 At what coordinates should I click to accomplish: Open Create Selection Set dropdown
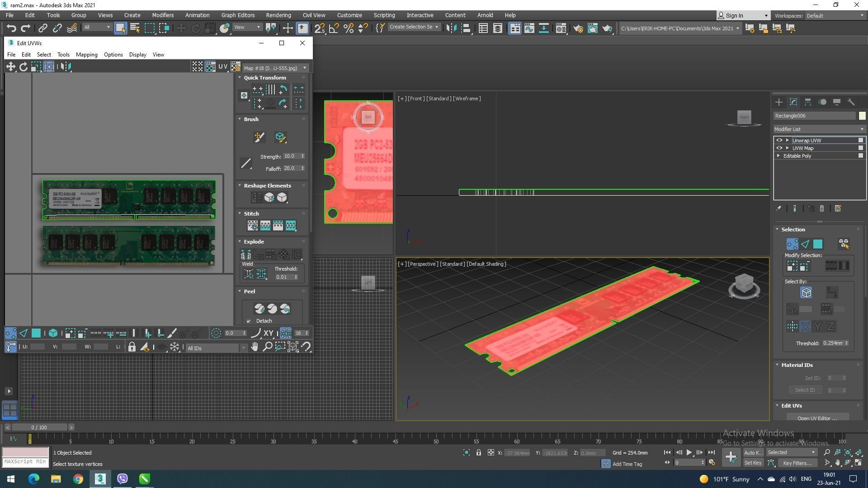click(x=414, y=27)
